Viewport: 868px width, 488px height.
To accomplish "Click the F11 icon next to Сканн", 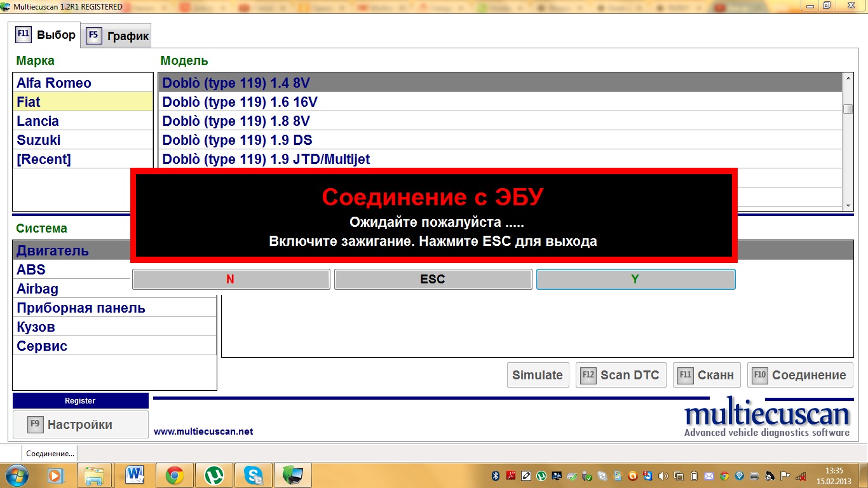I will 686,375.
